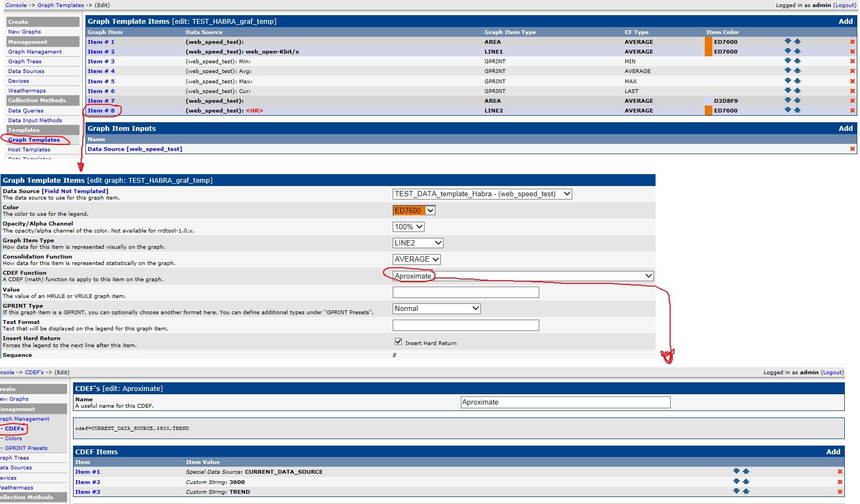Open GPRINT Type Normal dropdown
The width and height of the screenshot is (860, 504).
coord(436,308)
